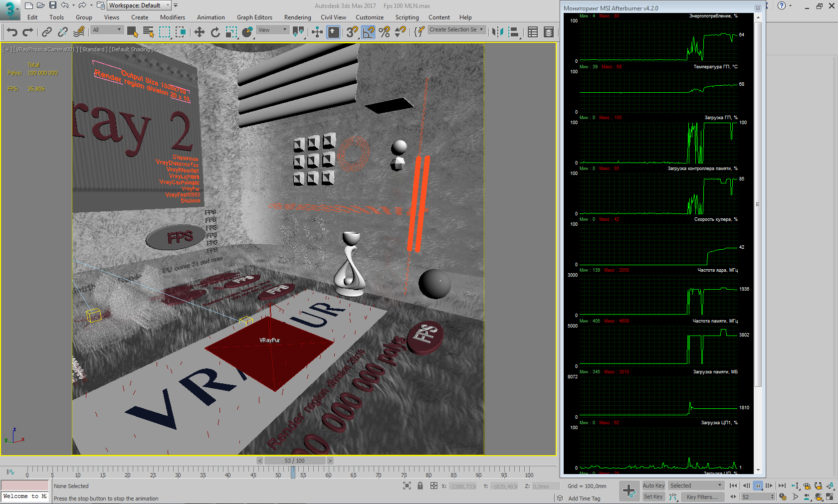Toggle Isolate Selection icon in status bar
The height and width of the screenshot is (504, 838).
[407, 486]
